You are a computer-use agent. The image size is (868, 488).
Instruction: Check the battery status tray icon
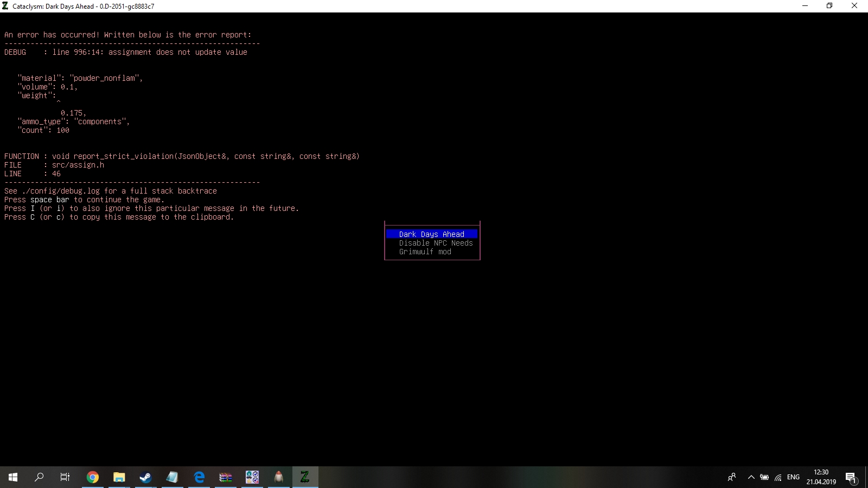[764, 477]
